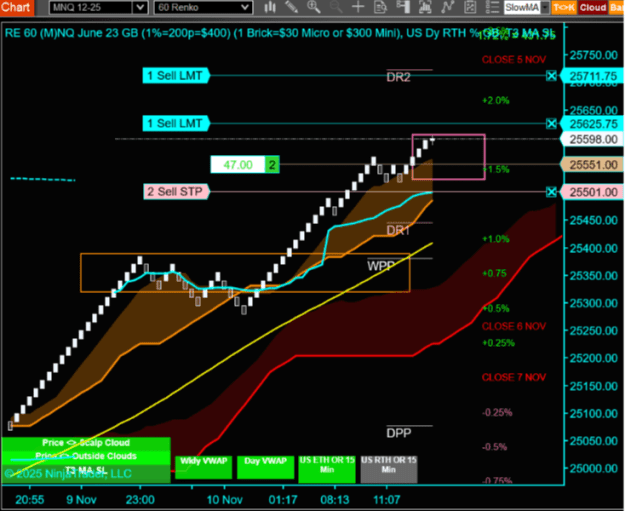The image size is (625, 511).
Task: Cancel the 25625.75 Sell LMT order X
Action: (551, 124)
